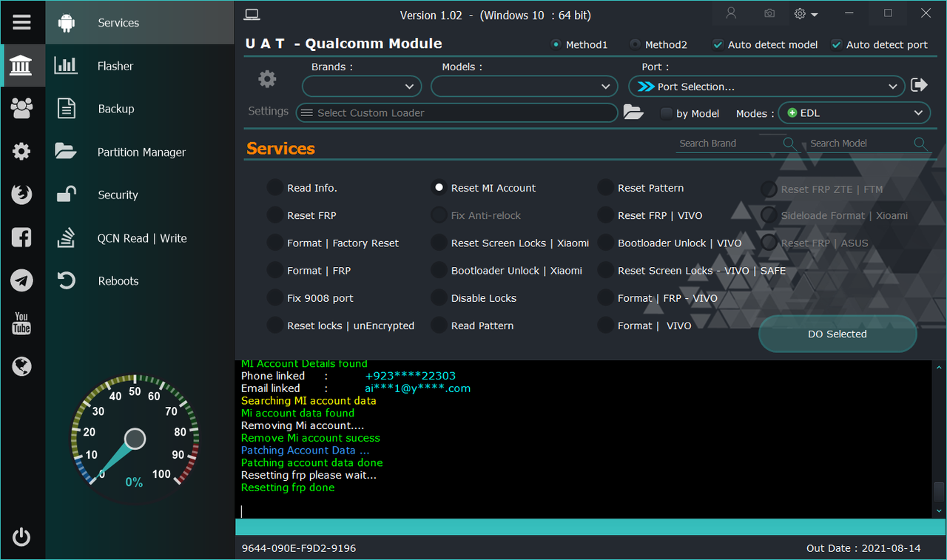Screen dimensions: 947x560
Task: Click the log panel scrollbar thumb
Action: [x=939, y=491]
